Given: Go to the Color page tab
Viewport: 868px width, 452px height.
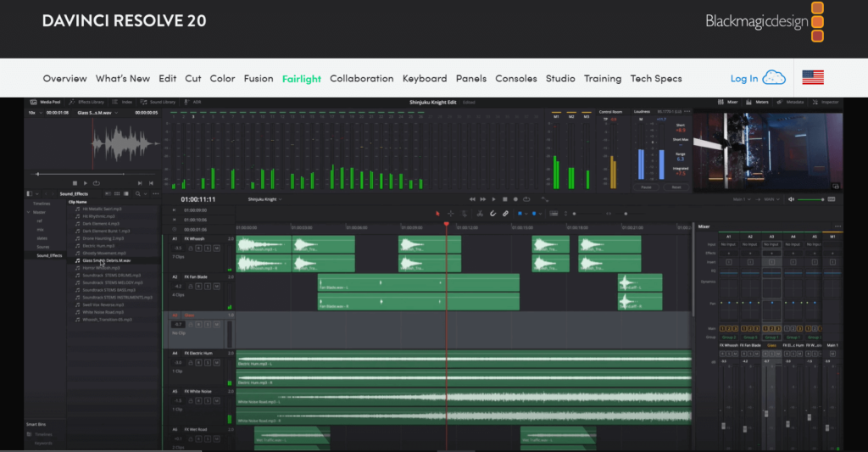Looking at the screenshot, I should tap(222, 79).
